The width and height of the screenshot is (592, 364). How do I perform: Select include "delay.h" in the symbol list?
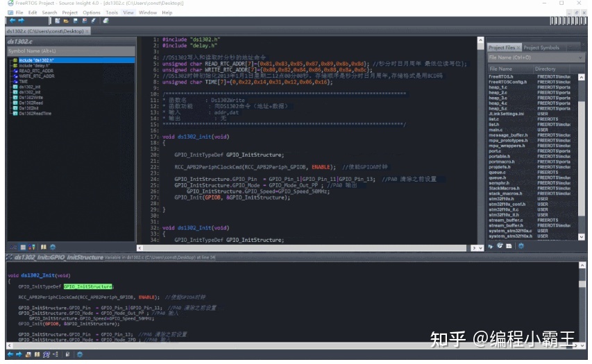pyautogui.click(x=35, y=66)
